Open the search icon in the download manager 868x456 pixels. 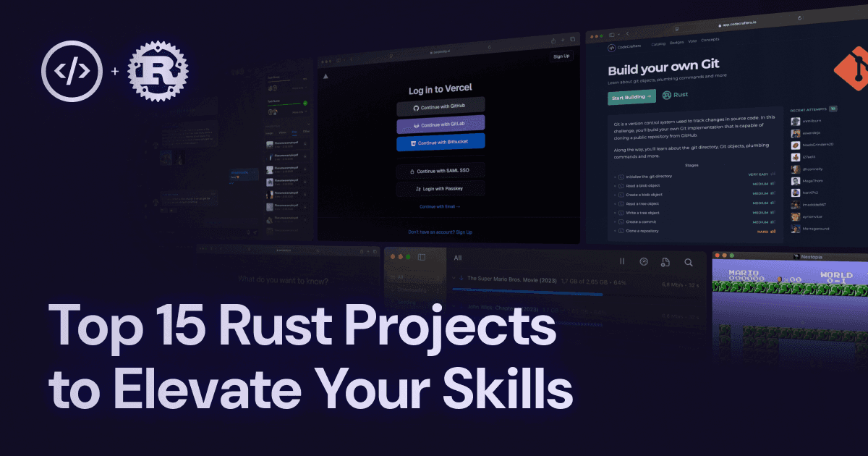click(x=689, y=262)
